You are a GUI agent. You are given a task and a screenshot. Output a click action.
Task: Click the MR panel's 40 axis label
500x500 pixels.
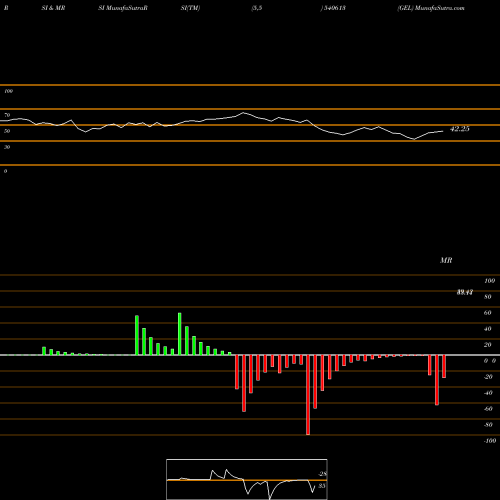point(487,329)
